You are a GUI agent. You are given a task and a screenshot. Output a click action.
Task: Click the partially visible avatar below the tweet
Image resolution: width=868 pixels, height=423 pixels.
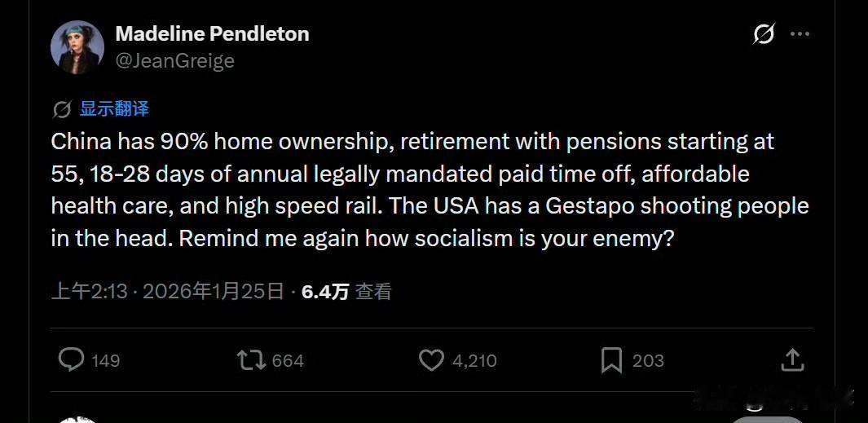pos(79,418)
